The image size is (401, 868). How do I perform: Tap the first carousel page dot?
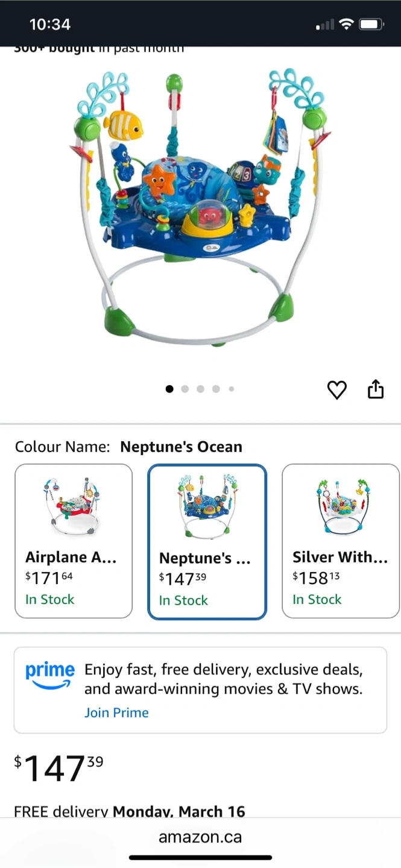(x=169, y=389)
